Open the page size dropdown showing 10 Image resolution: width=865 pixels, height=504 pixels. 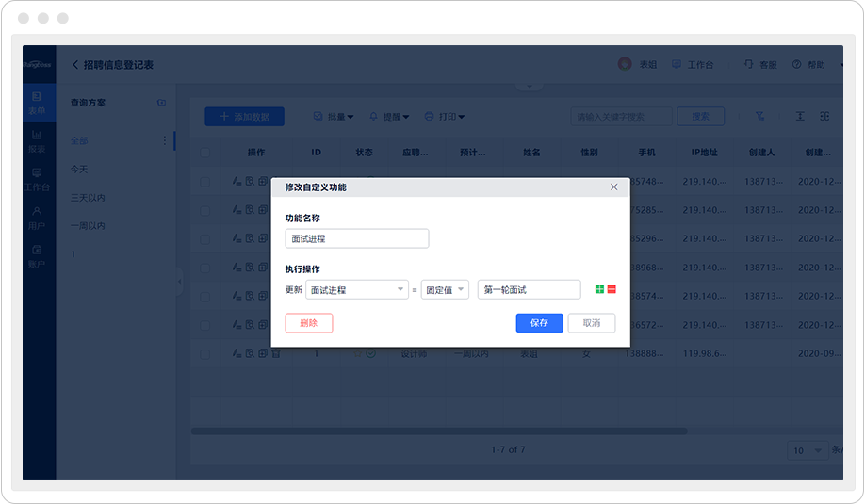point(807,451)
